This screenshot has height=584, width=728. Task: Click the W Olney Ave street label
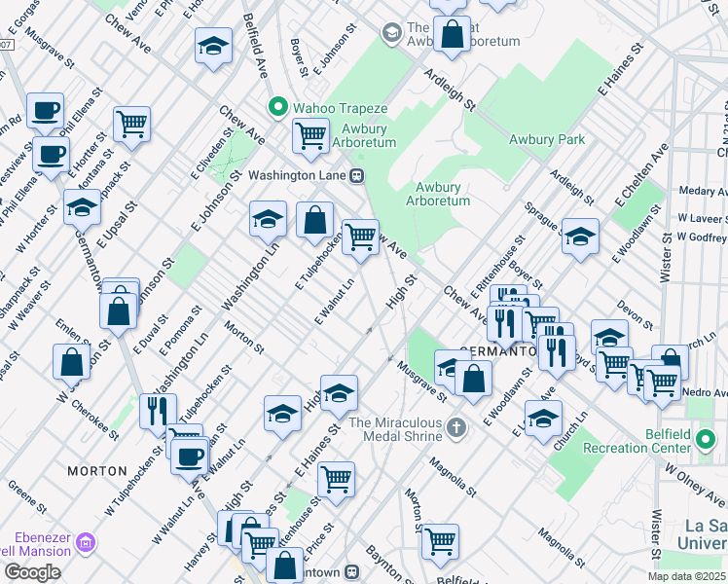[x=695, y=484]
